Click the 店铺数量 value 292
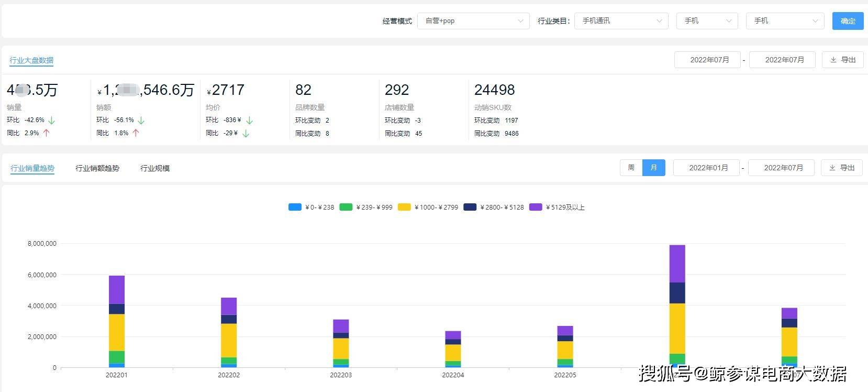The height and width of the screenshot is (392, 868). pyautogui.click(x=397, y=90)
